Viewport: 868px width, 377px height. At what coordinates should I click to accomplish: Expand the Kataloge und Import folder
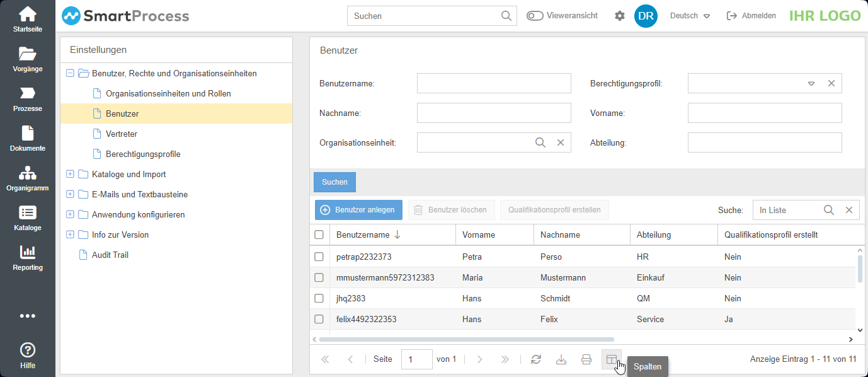tap(70, 174)
